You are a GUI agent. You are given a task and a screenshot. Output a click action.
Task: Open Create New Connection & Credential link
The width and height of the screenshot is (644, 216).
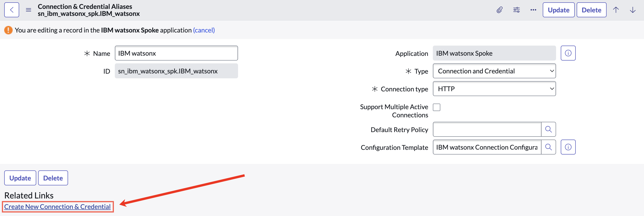click(58, 207)
